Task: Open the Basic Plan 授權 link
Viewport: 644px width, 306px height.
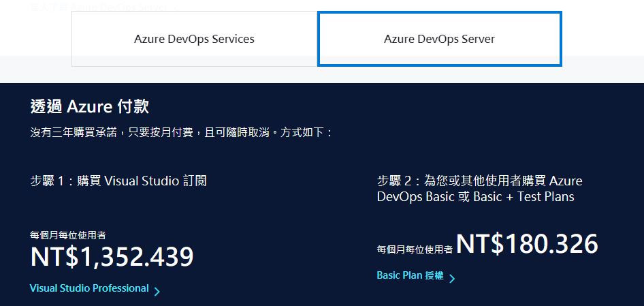Action: (x=410, y=275)
